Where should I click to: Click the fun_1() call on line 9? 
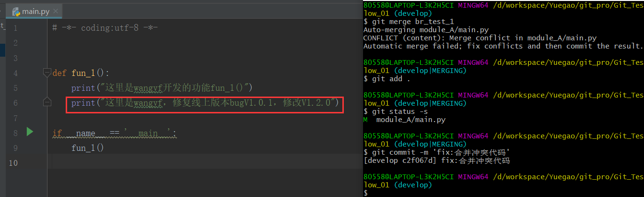coord(88,148)
